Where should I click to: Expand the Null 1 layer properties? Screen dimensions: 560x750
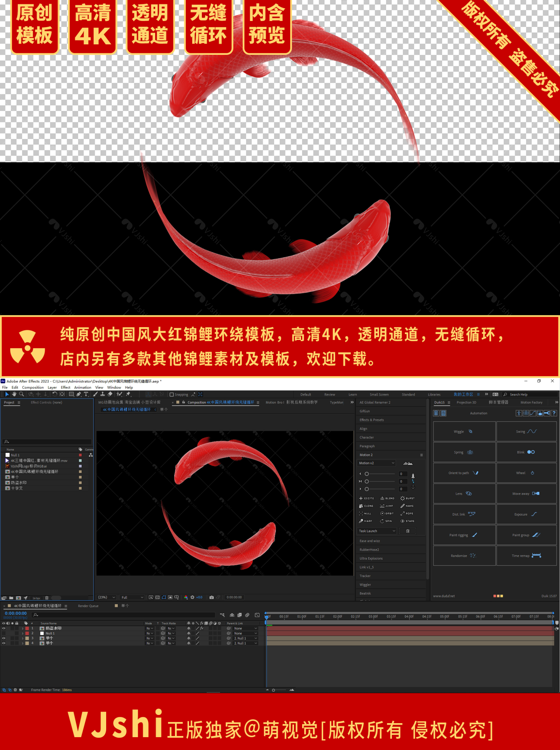tap(23, 633)
